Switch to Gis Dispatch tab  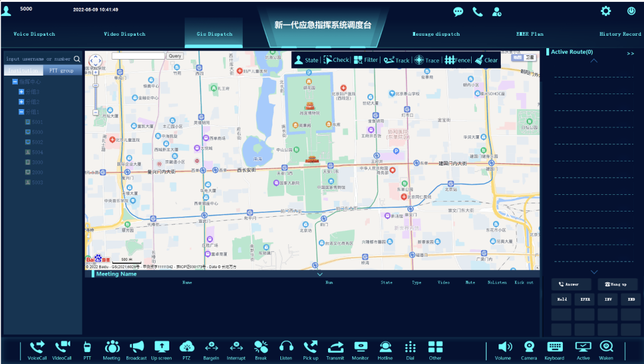(215, 34)
